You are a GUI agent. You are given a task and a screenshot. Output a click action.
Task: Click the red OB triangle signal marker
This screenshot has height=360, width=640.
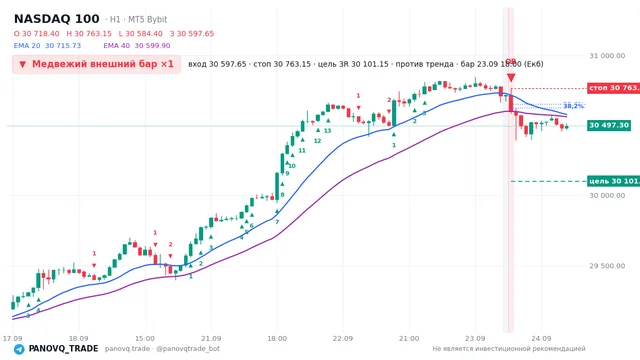pyautogui.click(x=511, y=78)
